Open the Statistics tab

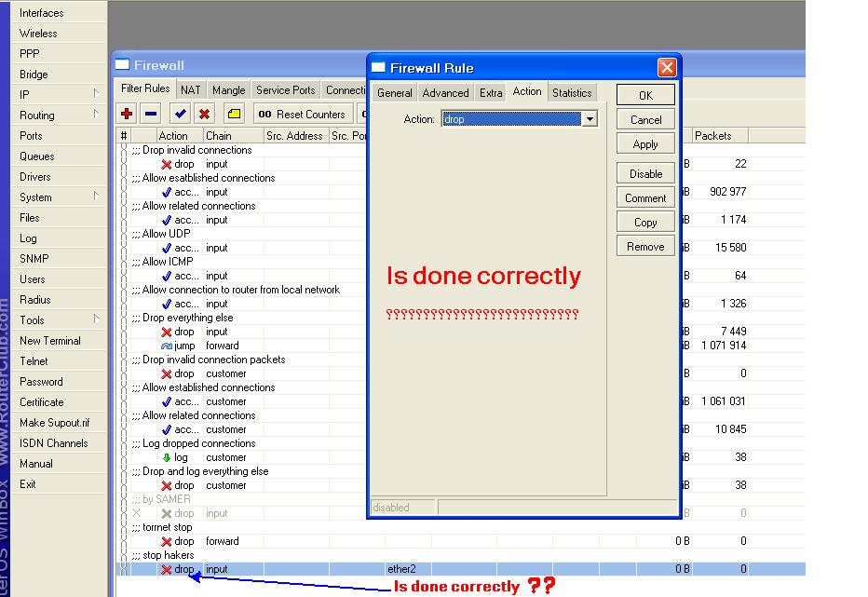point(572,92)
